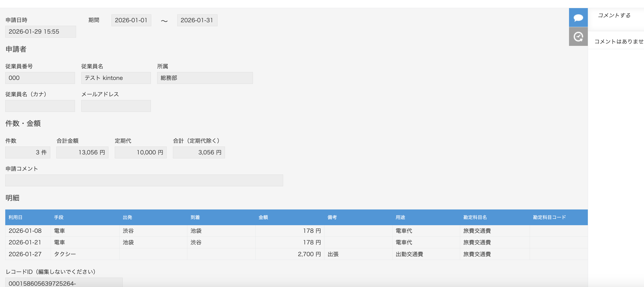Open the change history clock icon
This screenshot has height=287, width=644.
click(578, 37)
